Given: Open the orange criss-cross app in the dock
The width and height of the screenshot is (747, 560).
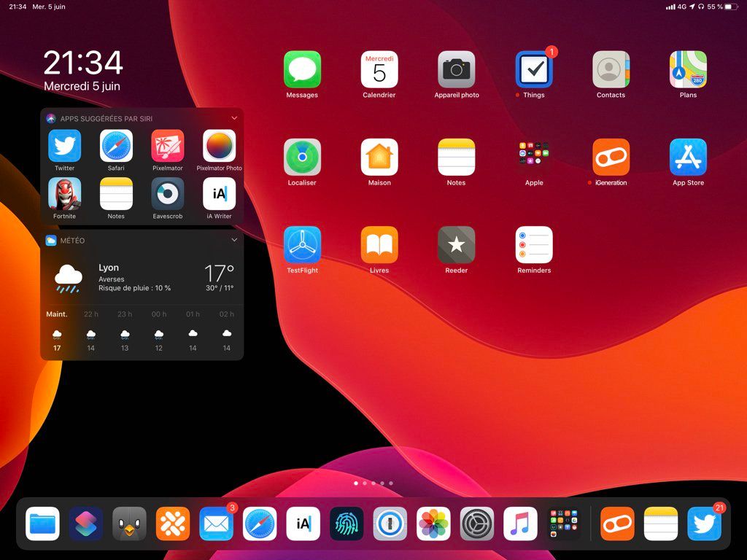Looking at the screenshot, I should tap(173, 524).
